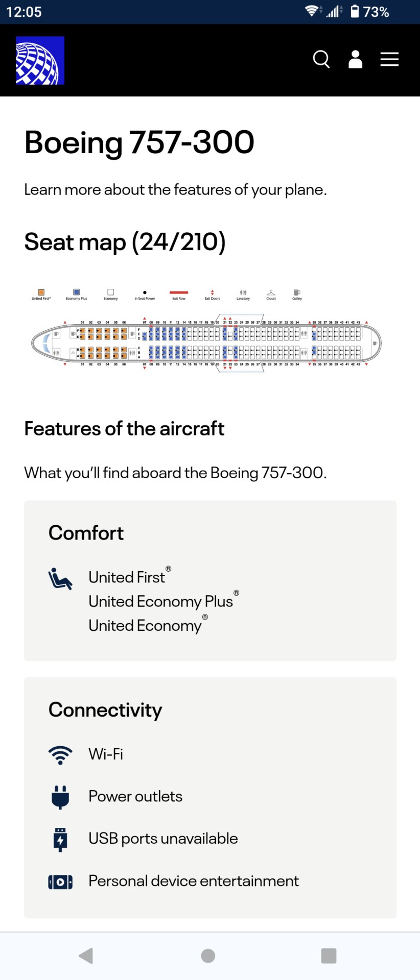
Task: Tap the personal device entertainment icon
Action: point(60,881)
